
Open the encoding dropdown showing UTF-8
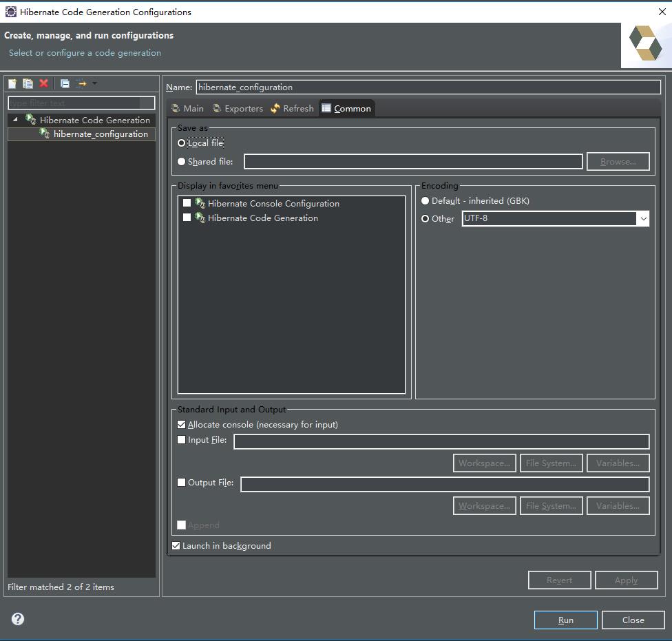[643, 218]
